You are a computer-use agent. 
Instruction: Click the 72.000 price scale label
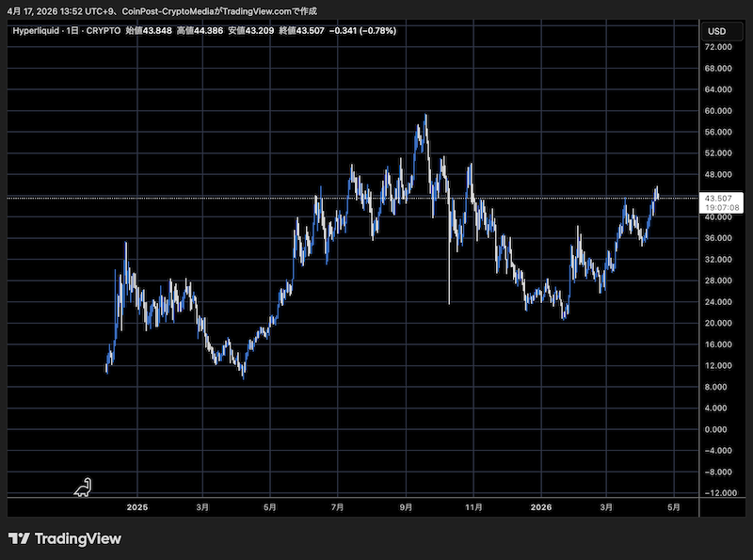[719, 47]
